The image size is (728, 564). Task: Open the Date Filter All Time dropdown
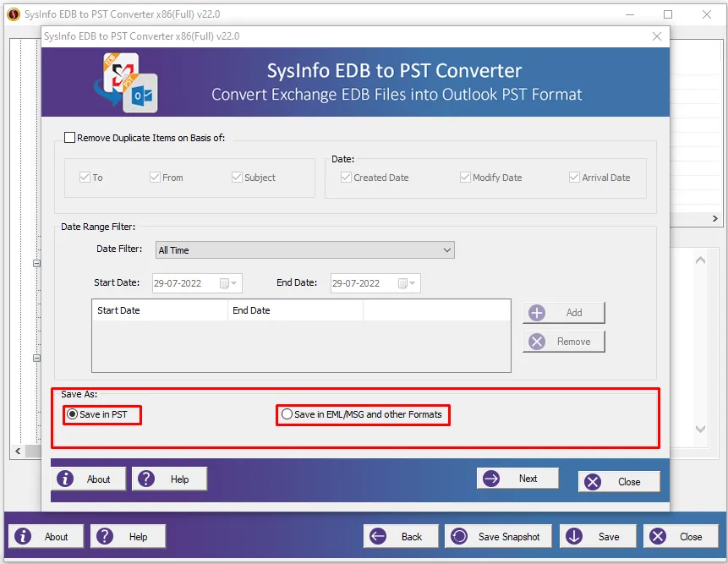[305, 250]
